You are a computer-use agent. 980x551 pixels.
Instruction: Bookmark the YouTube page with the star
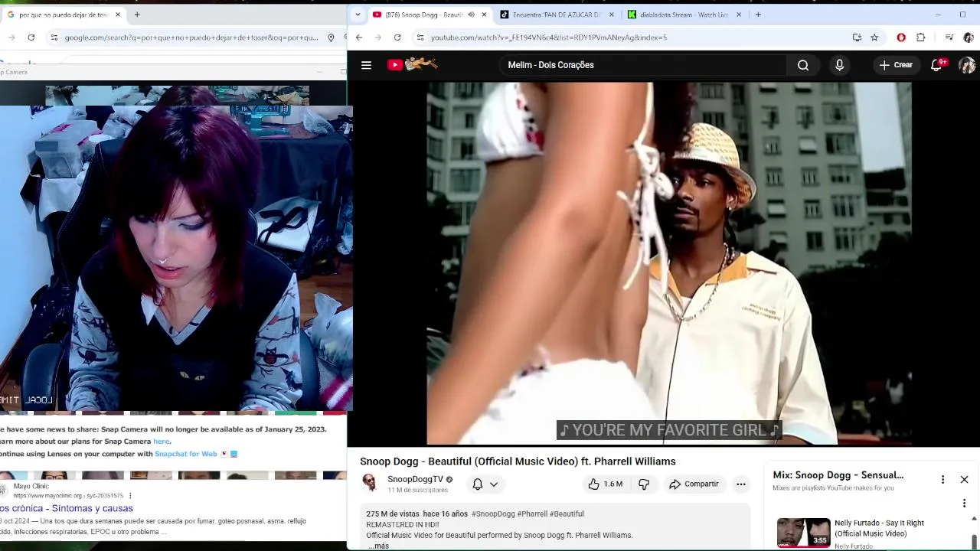[x=874, y=37]
